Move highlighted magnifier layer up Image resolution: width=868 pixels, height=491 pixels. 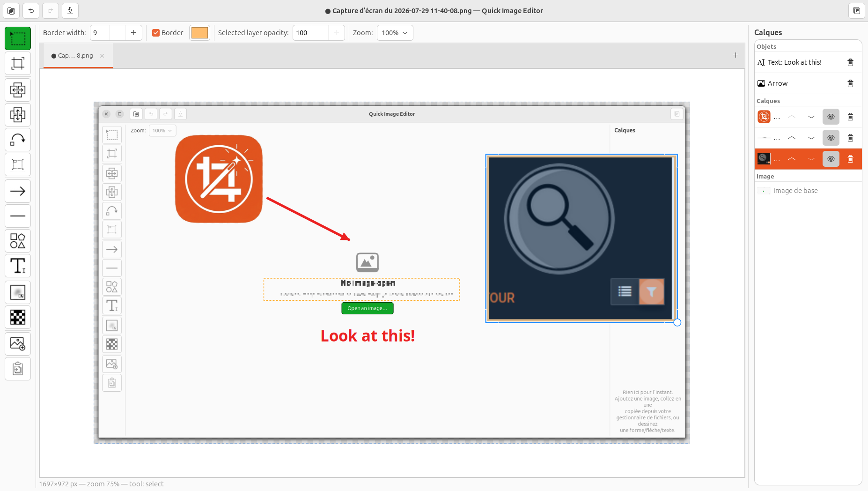pyautogui.click(x=792, y=159)
